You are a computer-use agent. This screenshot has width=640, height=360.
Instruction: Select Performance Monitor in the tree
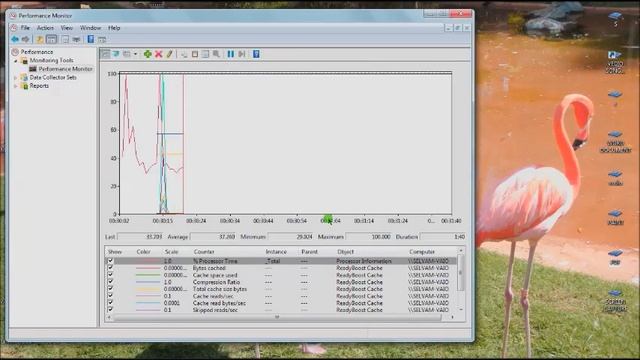pos(65,69)
